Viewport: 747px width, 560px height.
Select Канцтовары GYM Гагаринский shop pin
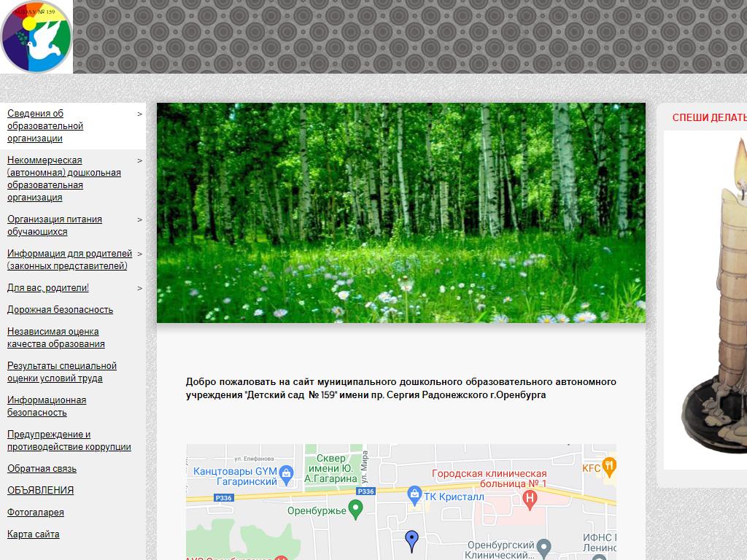click(x=287, y=475)
